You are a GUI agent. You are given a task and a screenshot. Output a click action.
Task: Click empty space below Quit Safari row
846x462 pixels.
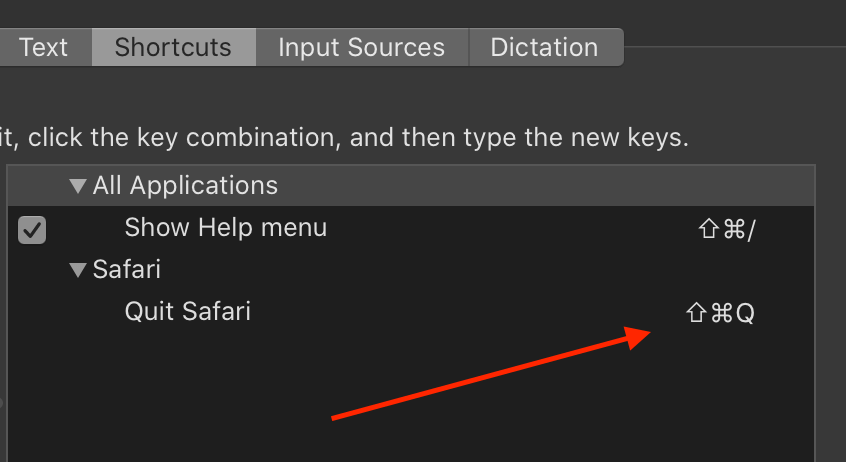411,397
